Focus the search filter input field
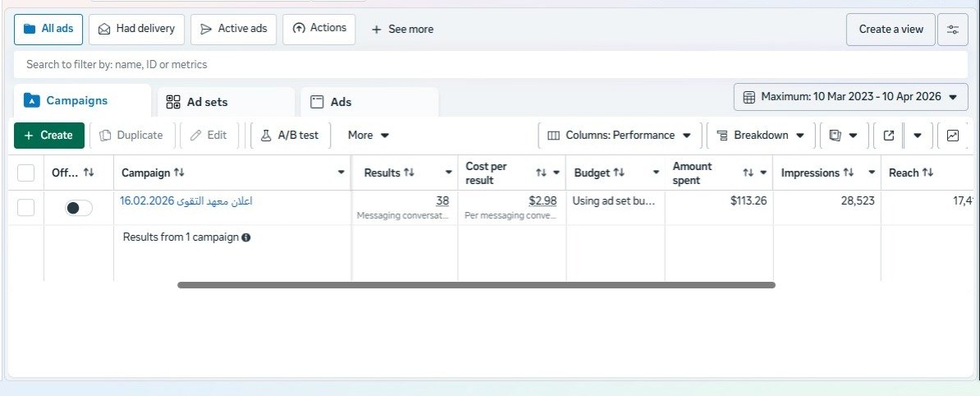 [x=491, y=64]
